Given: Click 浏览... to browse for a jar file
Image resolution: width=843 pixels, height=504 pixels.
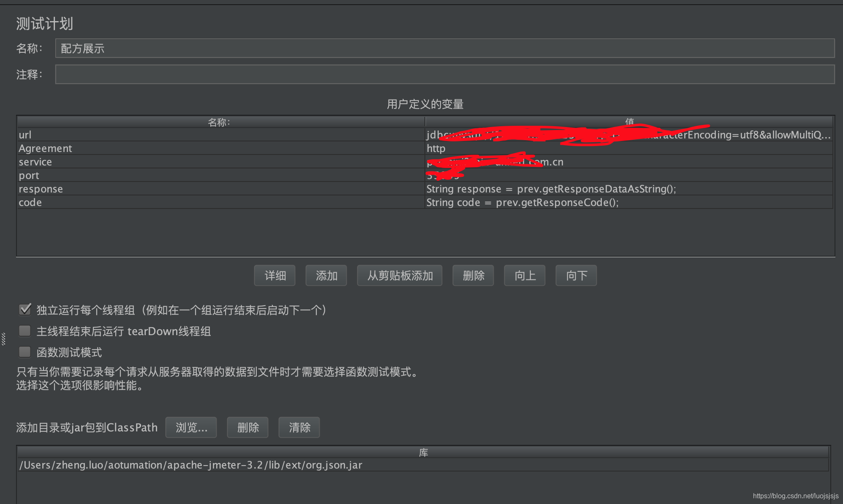Looking at the screenshot, I should click(191, 427).
